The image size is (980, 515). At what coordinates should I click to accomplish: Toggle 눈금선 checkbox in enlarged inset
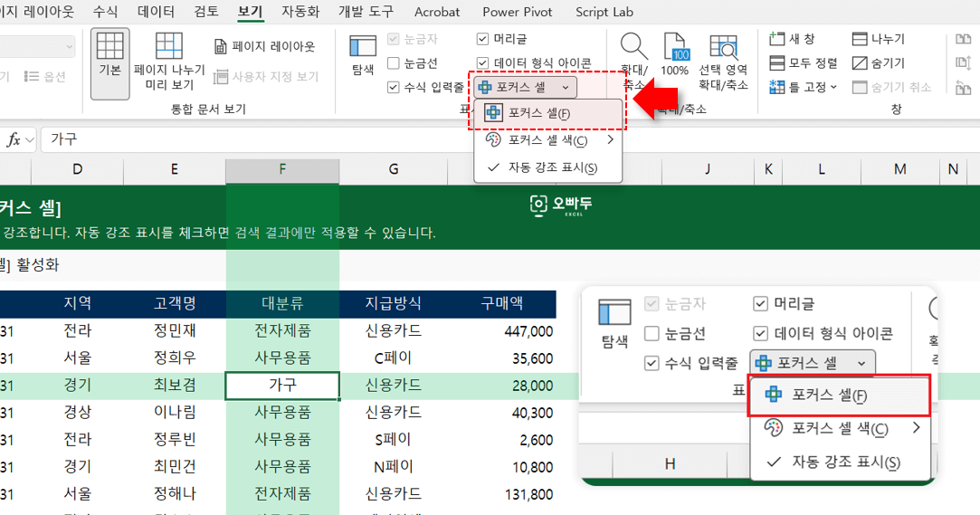click(652, 333)
